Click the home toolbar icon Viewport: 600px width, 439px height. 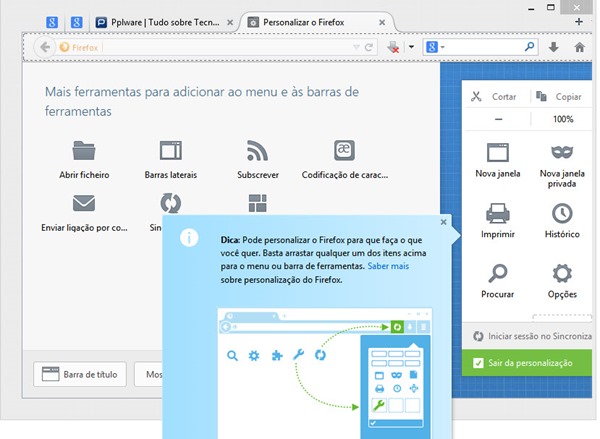pyautogui.click(x=580, y=47)
